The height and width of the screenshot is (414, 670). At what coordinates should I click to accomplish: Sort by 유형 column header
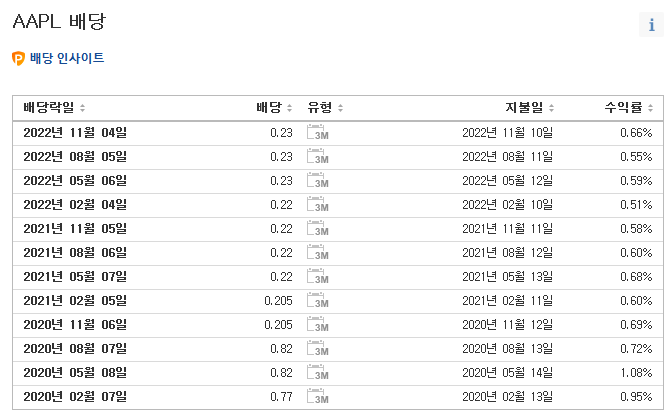coord(325,108)
